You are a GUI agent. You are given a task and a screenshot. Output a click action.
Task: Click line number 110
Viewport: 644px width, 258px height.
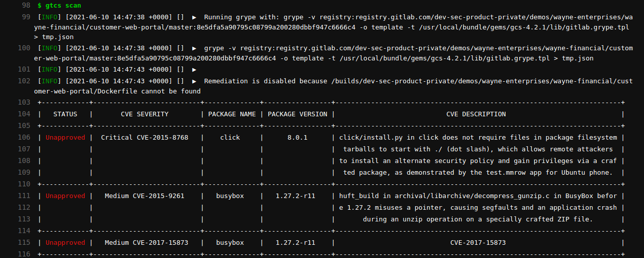(24, 184)
